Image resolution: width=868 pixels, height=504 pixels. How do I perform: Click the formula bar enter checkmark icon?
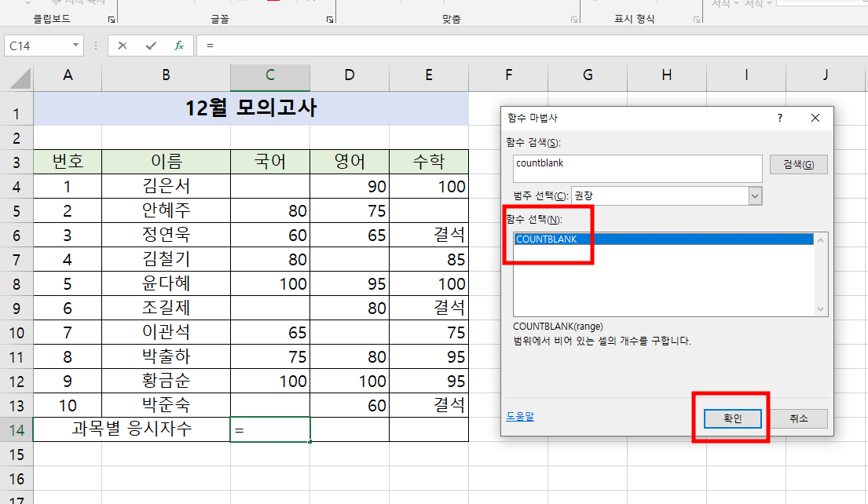151,46
